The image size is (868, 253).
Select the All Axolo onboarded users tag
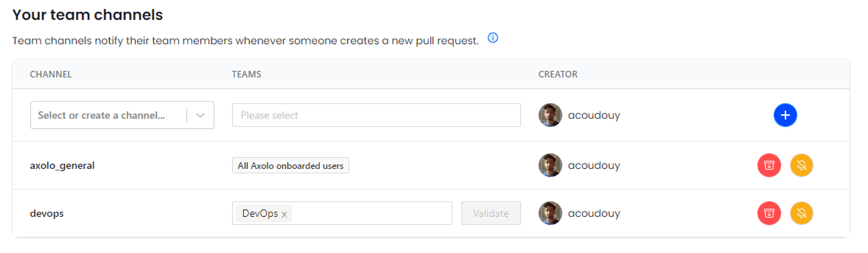(x=290, y=166)
